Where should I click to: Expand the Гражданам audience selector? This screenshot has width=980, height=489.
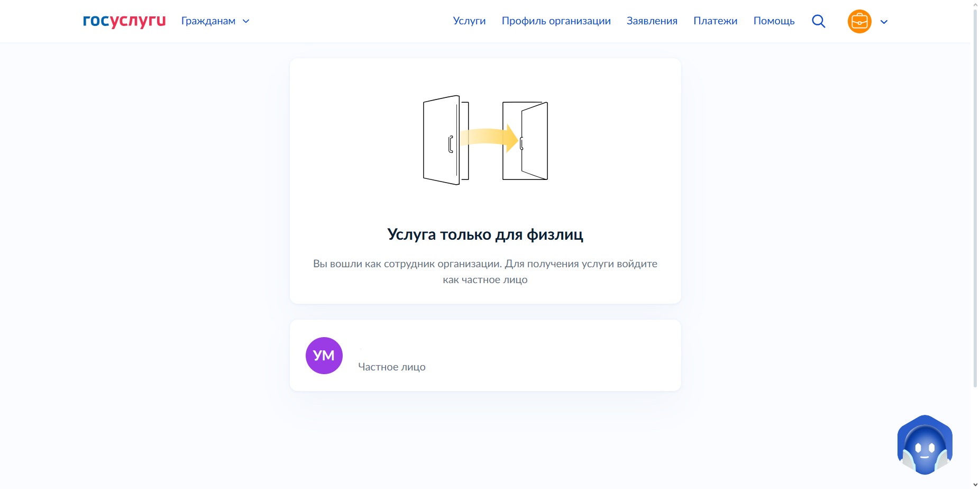coord(215,21)
